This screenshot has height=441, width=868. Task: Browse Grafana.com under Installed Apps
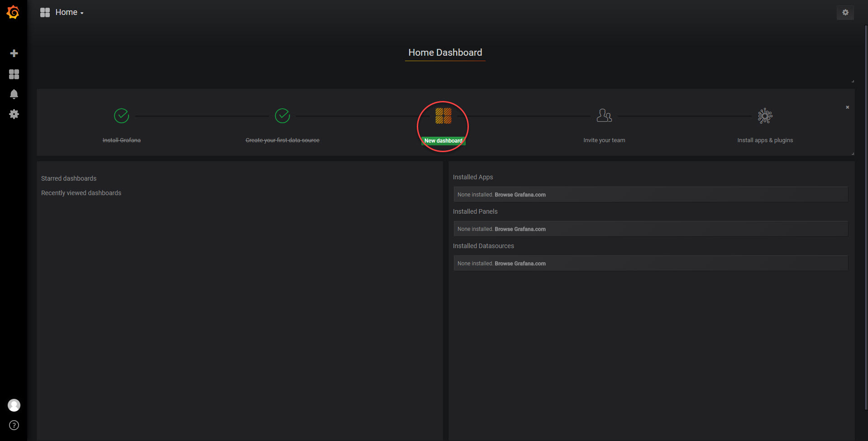520,195
